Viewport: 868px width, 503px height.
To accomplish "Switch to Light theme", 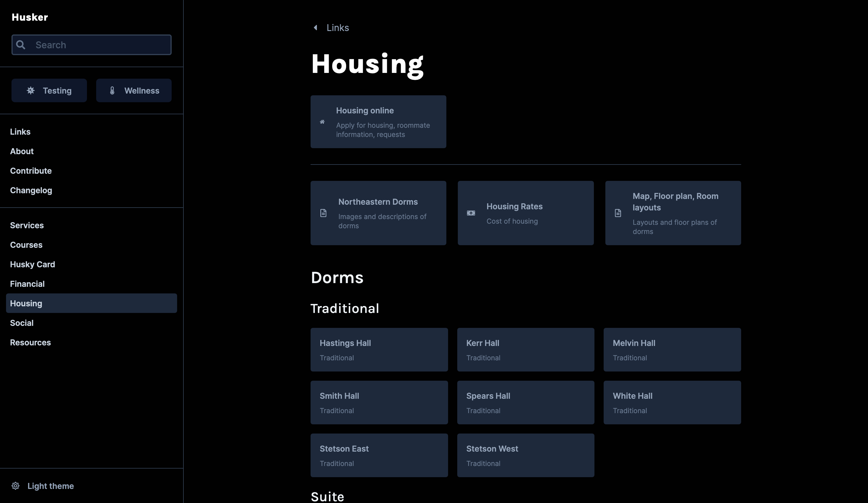I will 51,486.
